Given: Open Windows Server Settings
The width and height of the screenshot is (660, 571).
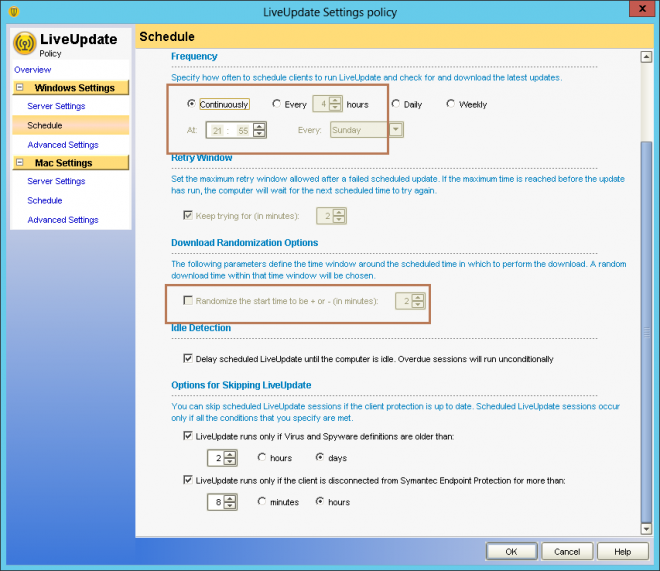Looking at the screenshot, I should tap(56, 106).
